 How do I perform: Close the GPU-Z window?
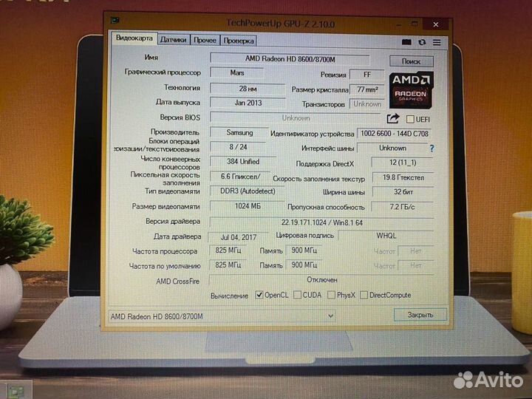click(436, 24)
